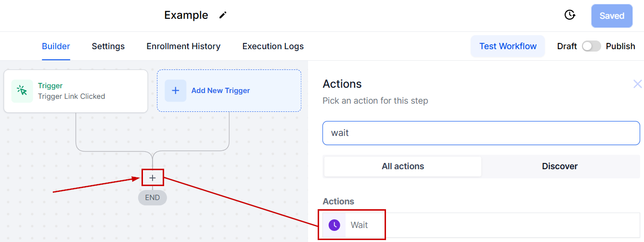This screenshot has height=242, width=644.
Task: Toggle the Draft/Publish switch
Action: (x=591, y=46)
